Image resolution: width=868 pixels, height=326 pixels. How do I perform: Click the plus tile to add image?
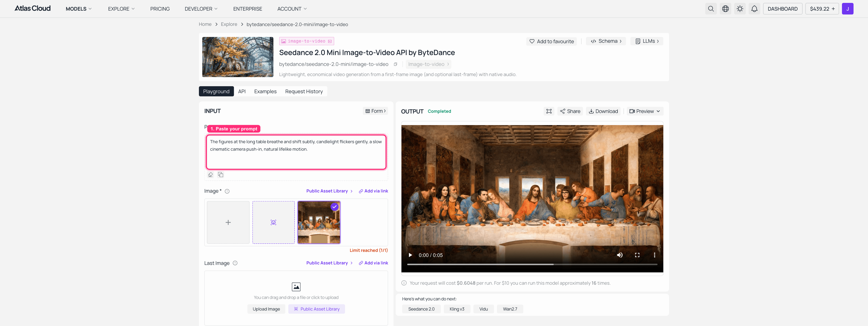tap(228, 222)
